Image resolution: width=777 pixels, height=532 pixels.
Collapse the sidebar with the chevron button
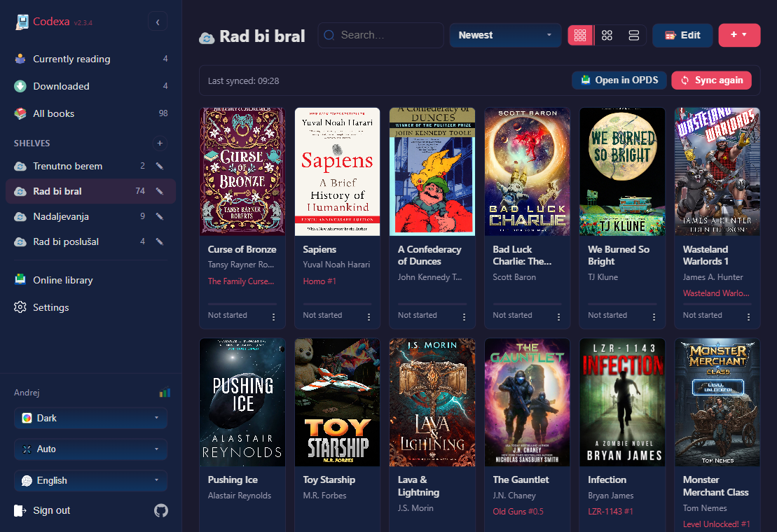point(158,22)
